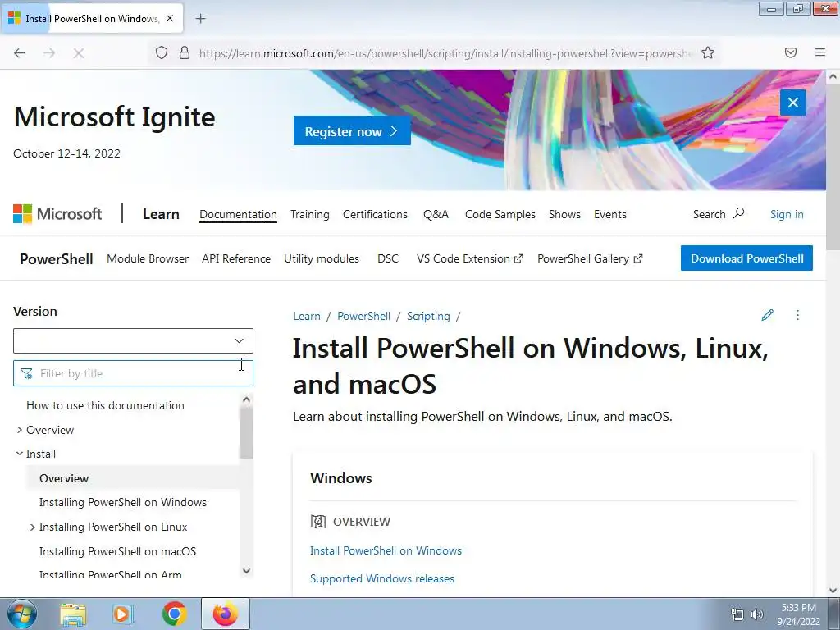Click the Learn breadcrumb

click(307, 316)
